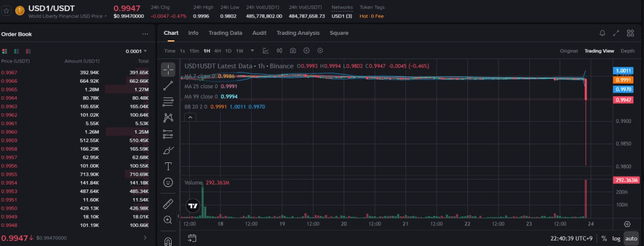This screenshot has height=246, width=644.
Task: Open the forecasting and measurement tools
Action: 168,134
